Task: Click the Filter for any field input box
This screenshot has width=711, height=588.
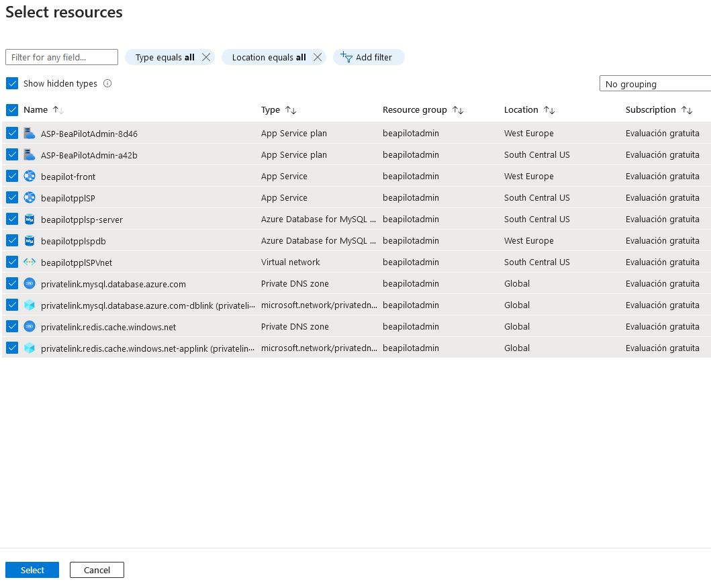Action: (x=61, y=57)
